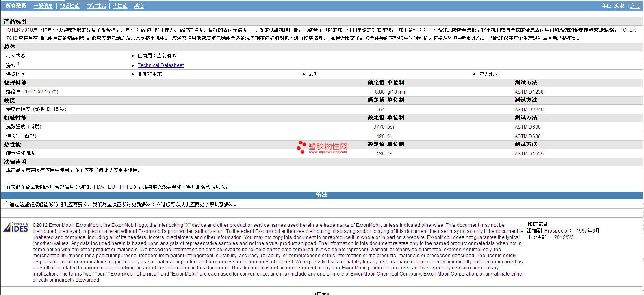Select the 亚太地区 region entry

489,74
